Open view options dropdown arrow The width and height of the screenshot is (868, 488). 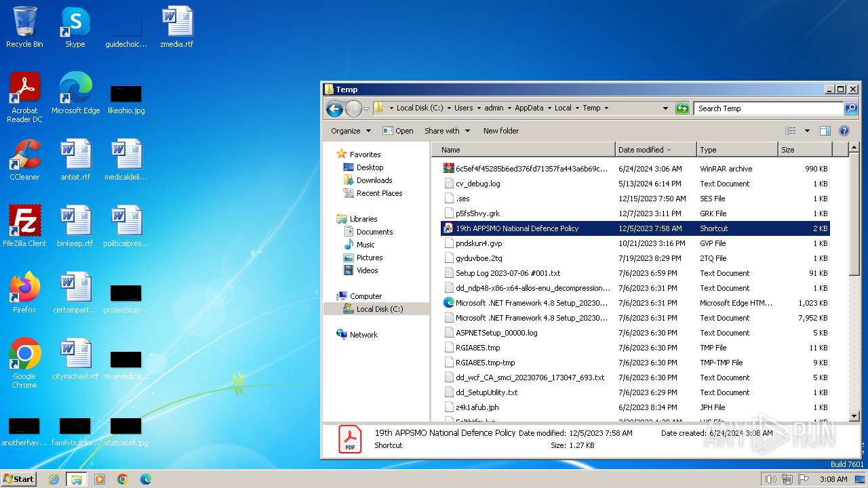point(807,131)
